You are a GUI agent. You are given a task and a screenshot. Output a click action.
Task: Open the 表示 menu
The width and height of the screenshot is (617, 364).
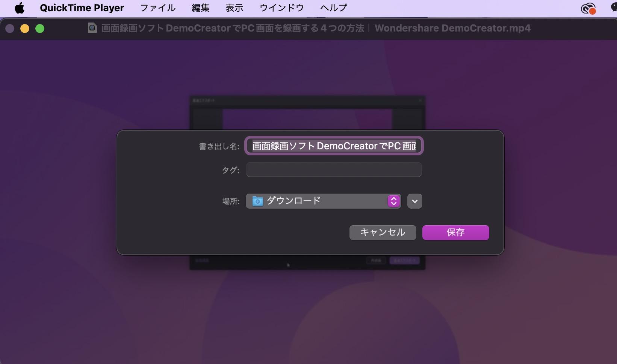pos(234,8)
